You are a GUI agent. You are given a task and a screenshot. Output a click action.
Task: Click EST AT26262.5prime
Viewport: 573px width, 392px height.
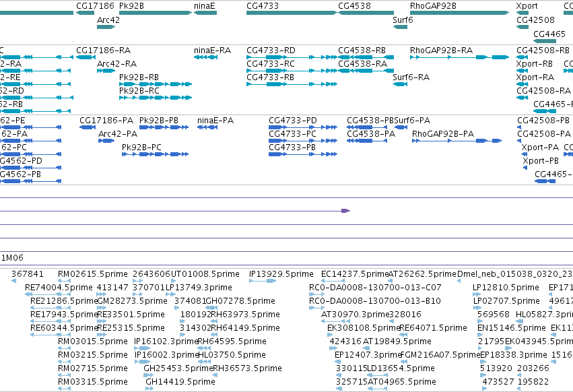click(x=422, y=274)
